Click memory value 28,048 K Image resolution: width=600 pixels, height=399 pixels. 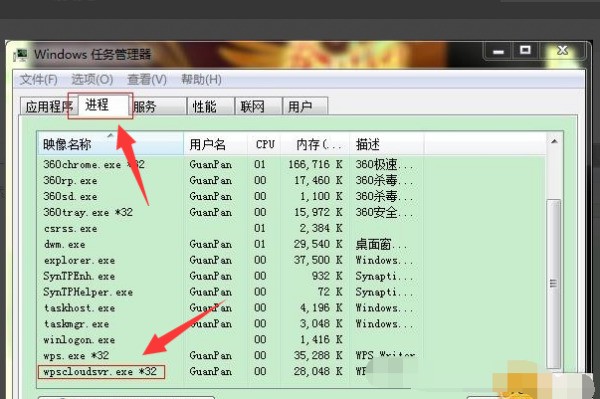point(318,371)
